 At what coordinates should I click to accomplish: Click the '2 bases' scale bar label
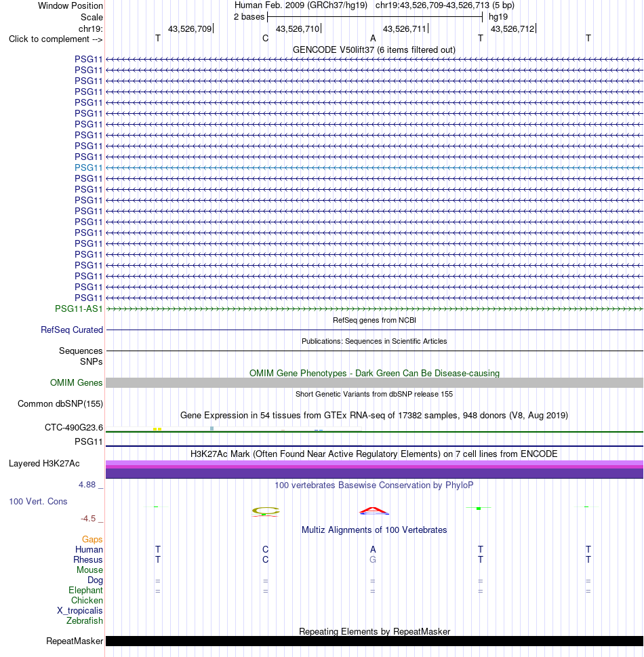pyautogui.click(x=249, y=17)
